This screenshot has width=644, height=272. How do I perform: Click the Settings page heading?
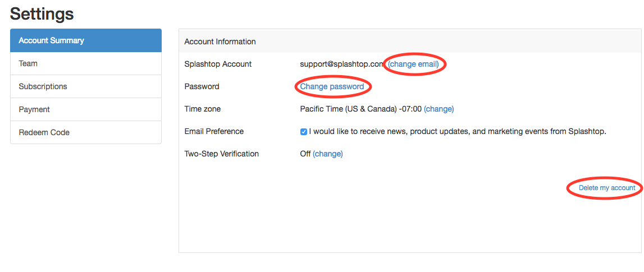(42, 13)
